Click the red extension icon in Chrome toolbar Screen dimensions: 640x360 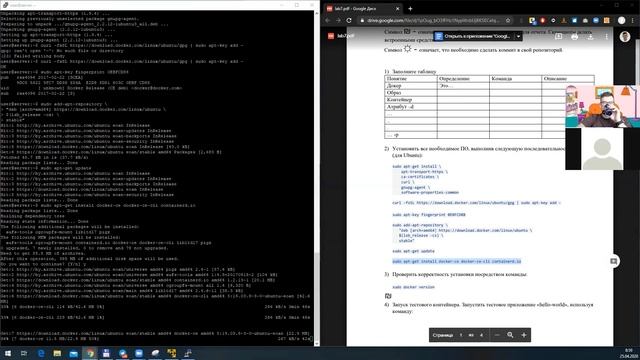[542, 20]
